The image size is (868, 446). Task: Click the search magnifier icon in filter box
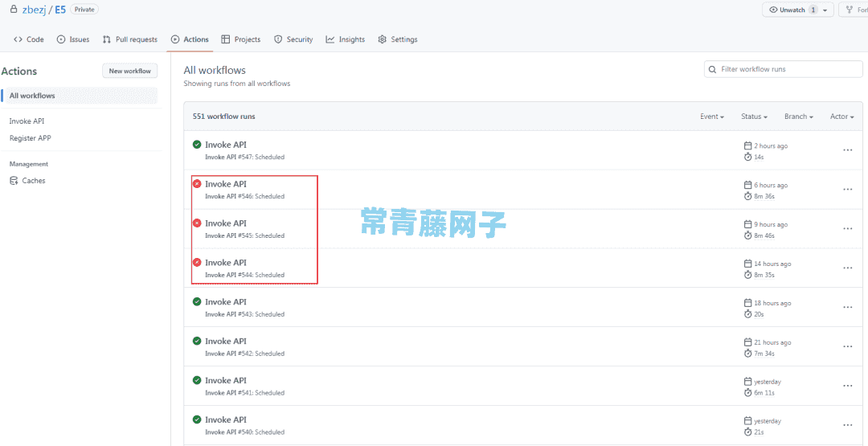point(712,69)
